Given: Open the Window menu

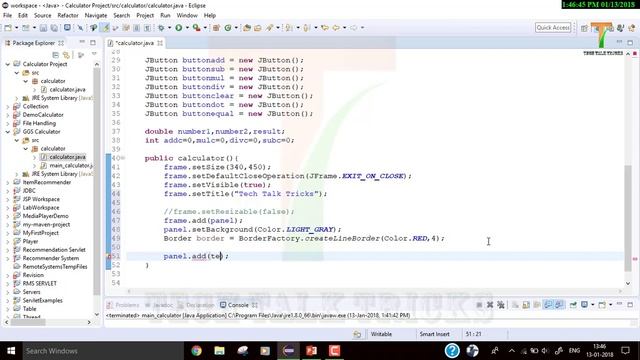Looking at the screenshot, I should (x=187, y=15).
